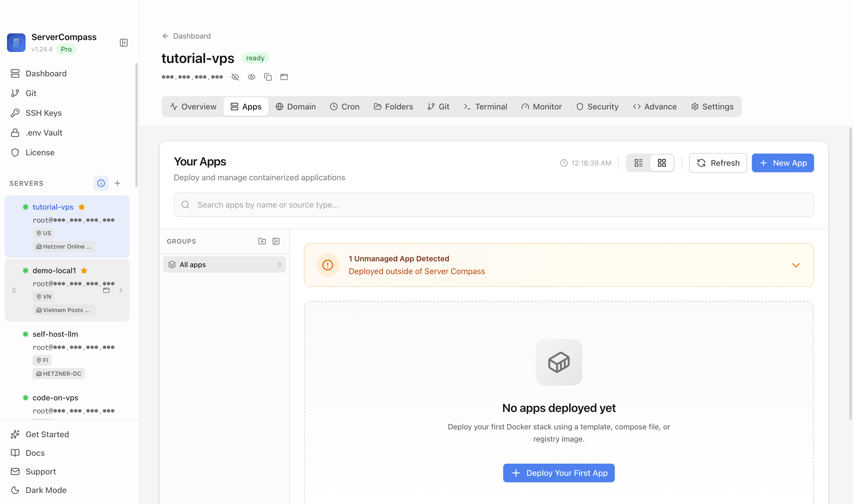Hide the tutorial-vps IP with the crossed-eye icon
The height and width of the screenshot is (504, 853).
tap(235, 77)
